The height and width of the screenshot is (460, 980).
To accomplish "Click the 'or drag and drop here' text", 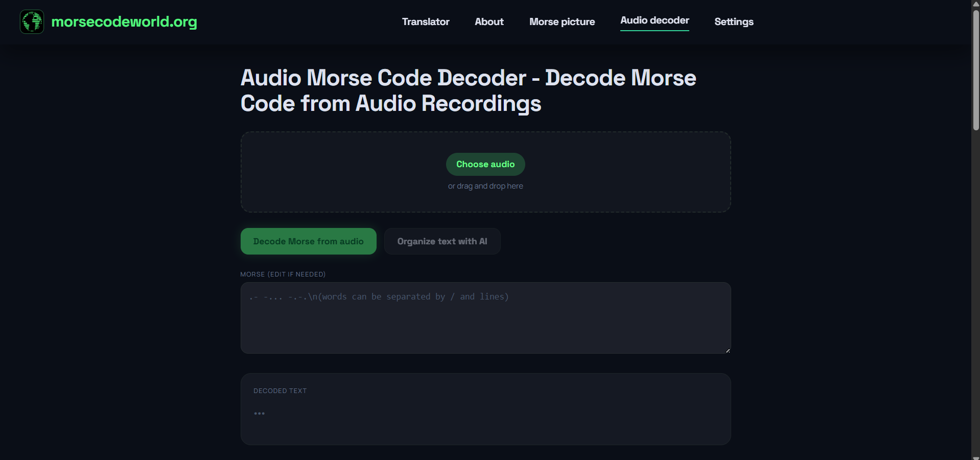I will point(485,186).
